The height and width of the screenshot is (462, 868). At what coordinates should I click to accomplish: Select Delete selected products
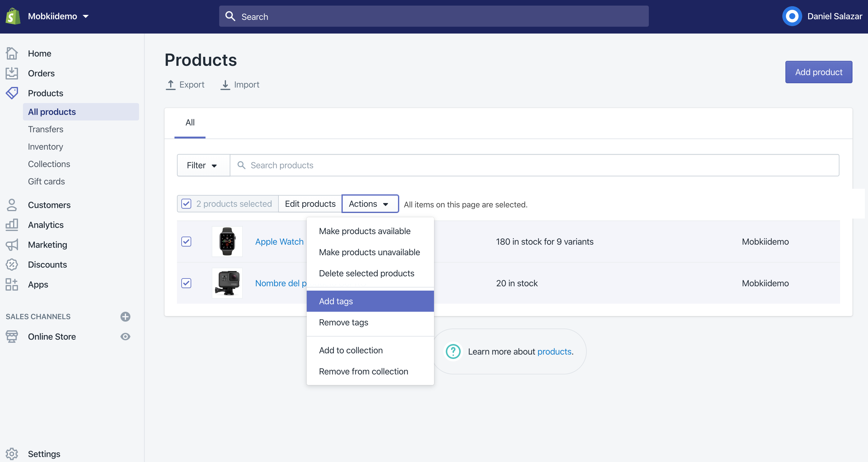(x=370, y=273)
